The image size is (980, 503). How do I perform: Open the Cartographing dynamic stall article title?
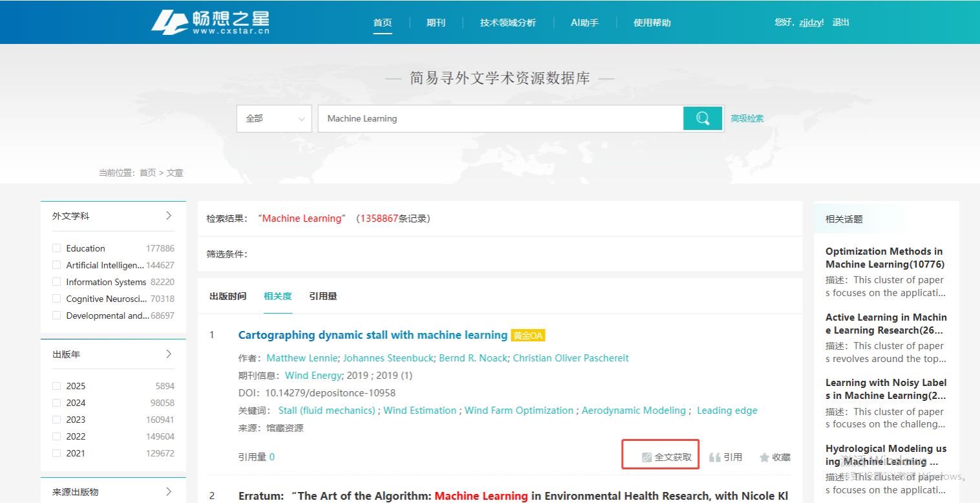point(372,335)
